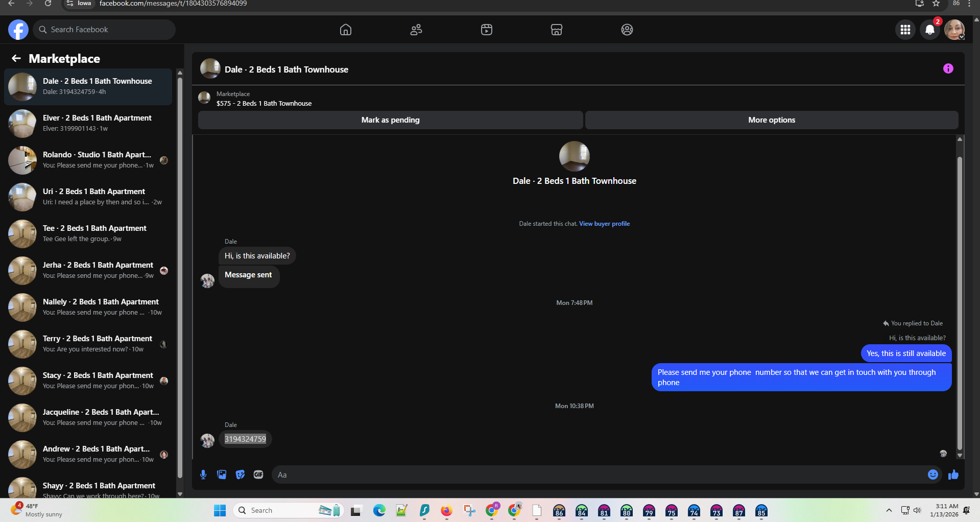Click 'Yes, this is still available' bubble

[x=906, y=353]
